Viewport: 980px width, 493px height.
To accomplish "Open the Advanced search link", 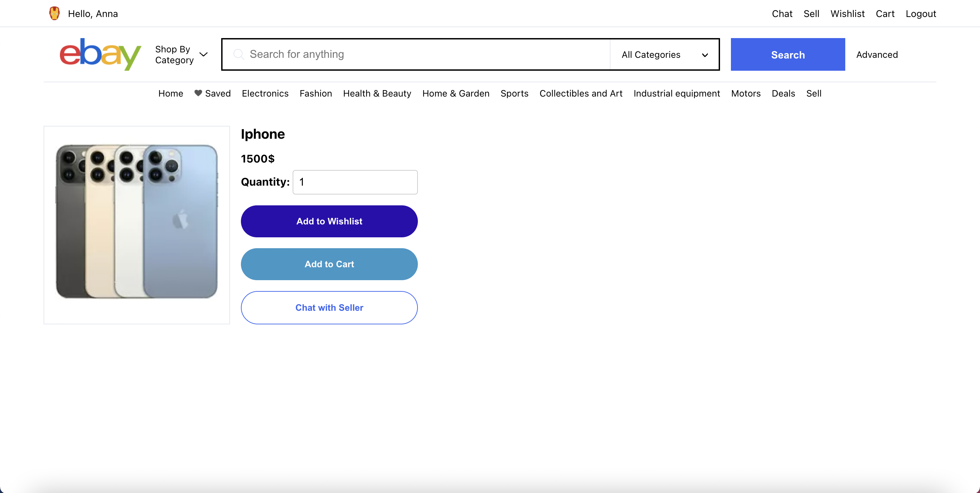I will (877, 55).
